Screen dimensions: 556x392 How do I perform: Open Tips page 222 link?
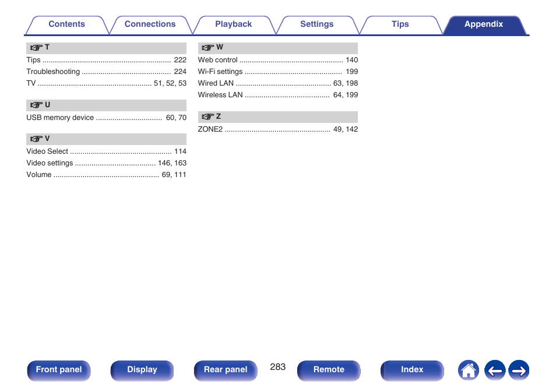click(x=180, y=60)
